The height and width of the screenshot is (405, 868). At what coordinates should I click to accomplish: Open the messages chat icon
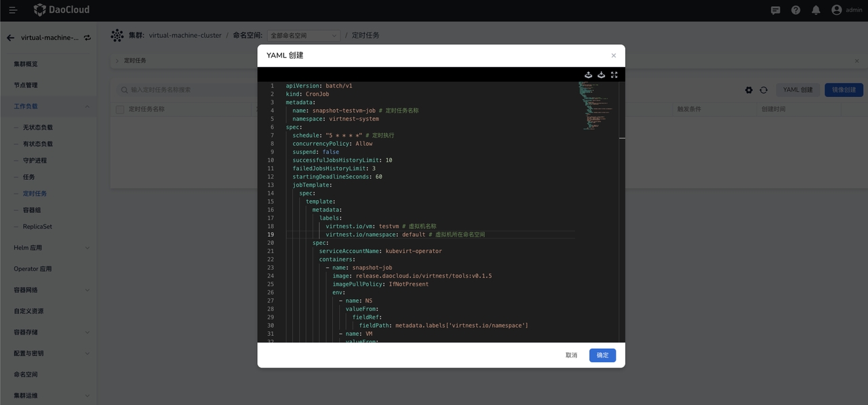click(776, 10)
